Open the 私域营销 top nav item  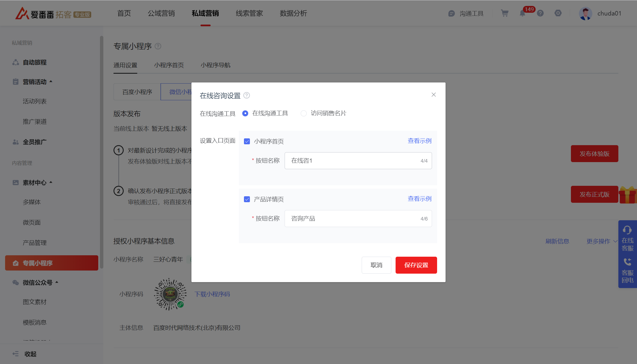click(x=205, y=13)
